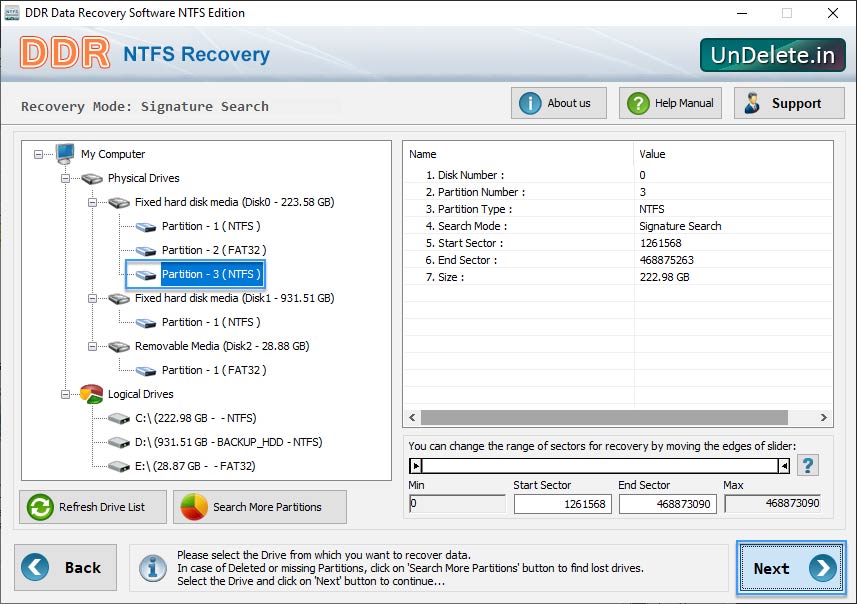Click the DDR logo
The image size is (857, 604).
click(x=65, y=53)
